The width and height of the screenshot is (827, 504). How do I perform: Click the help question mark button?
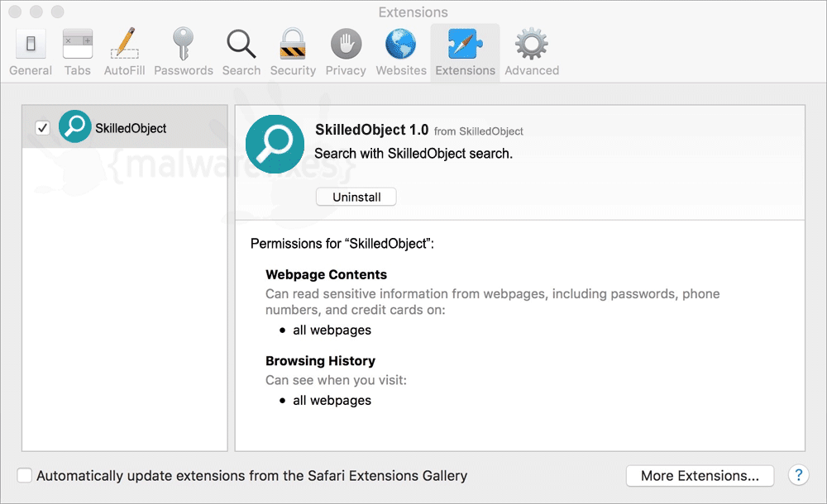click(x=799, y=475)
